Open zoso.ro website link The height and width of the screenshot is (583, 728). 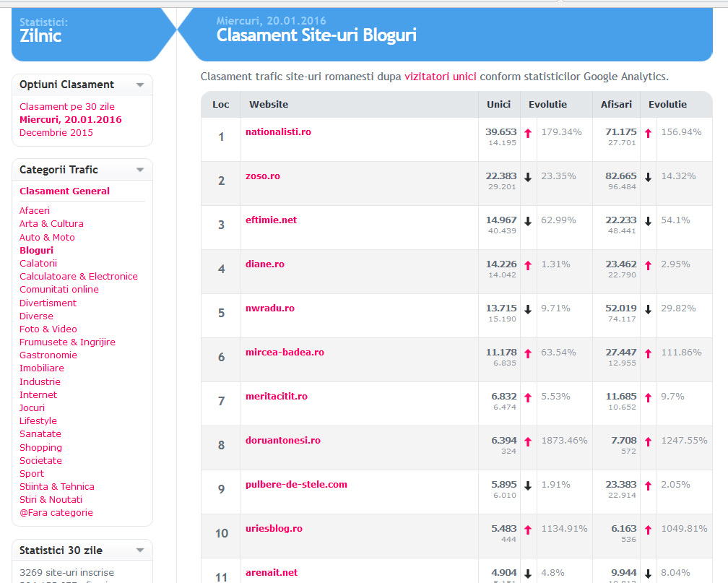263,176
